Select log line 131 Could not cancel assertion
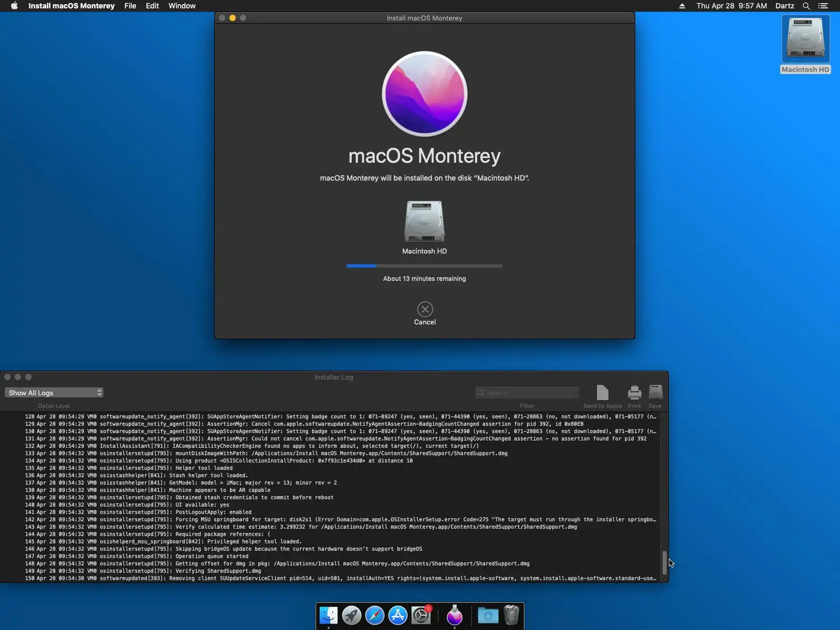Screen dimensions: 840x630 coord(331,439)
